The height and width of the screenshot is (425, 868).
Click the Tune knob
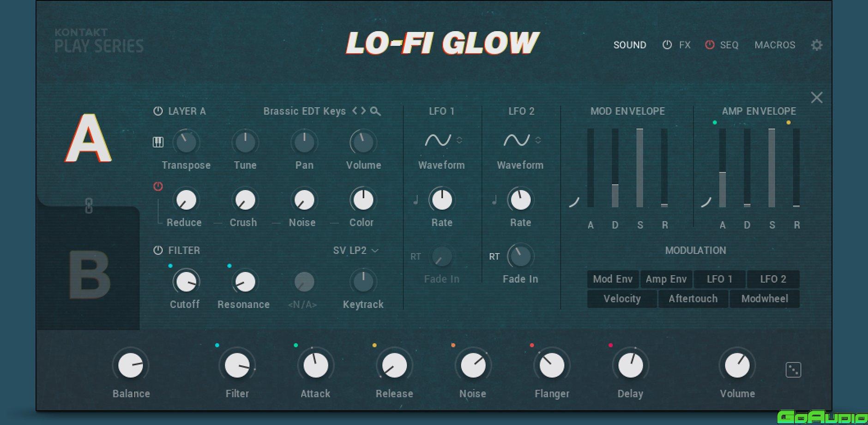tap(245, 142)
